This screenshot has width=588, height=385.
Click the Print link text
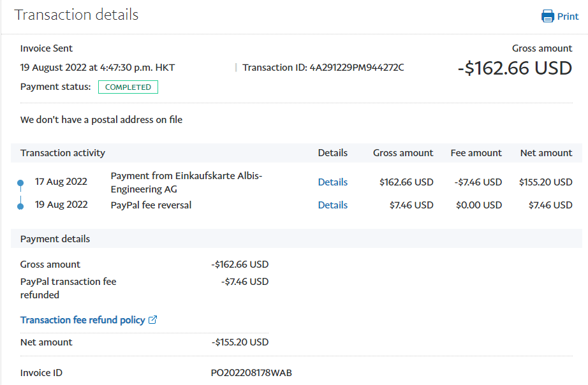(x=568, y=17)
